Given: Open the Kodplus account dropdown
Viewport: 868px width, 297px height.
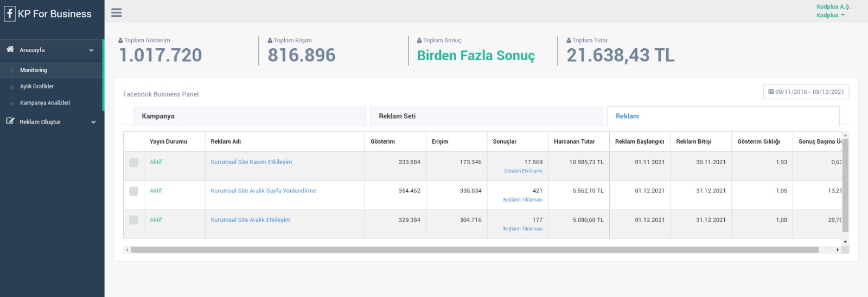Looking at the screenshot, I should (x=831, y=15).
